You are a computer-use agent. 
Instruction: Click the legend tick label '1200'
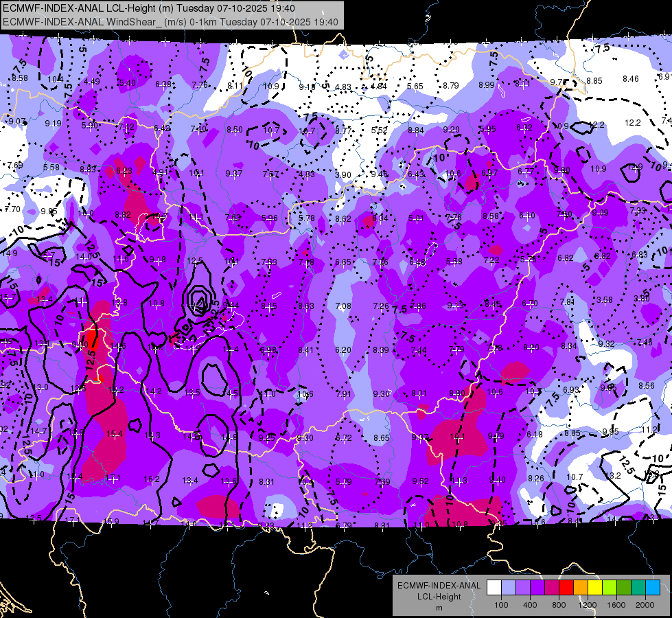click(587, 605)
